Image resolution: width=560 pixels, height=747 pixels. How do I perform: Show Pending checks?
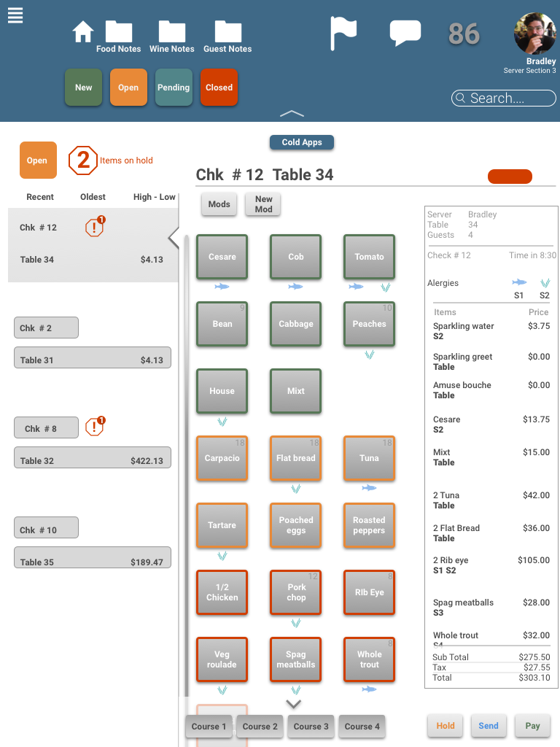pyautogui.click(x=174, y=88)
